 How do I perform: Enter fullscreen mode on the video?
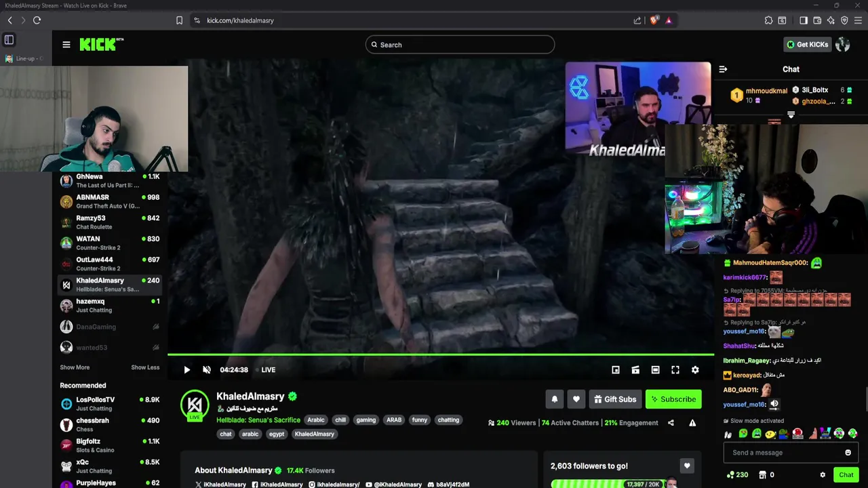(x=675, y=370)
